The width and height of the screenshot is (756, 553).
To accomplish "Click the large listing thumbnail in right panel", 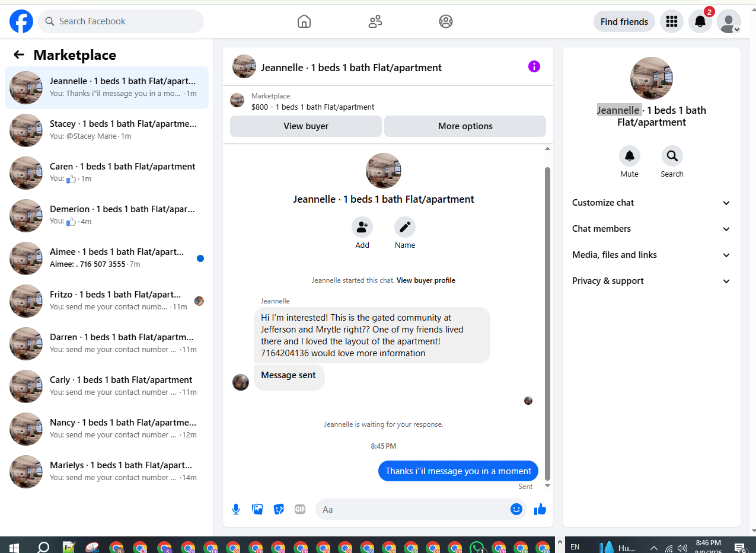I will click(x=652, y=78).
